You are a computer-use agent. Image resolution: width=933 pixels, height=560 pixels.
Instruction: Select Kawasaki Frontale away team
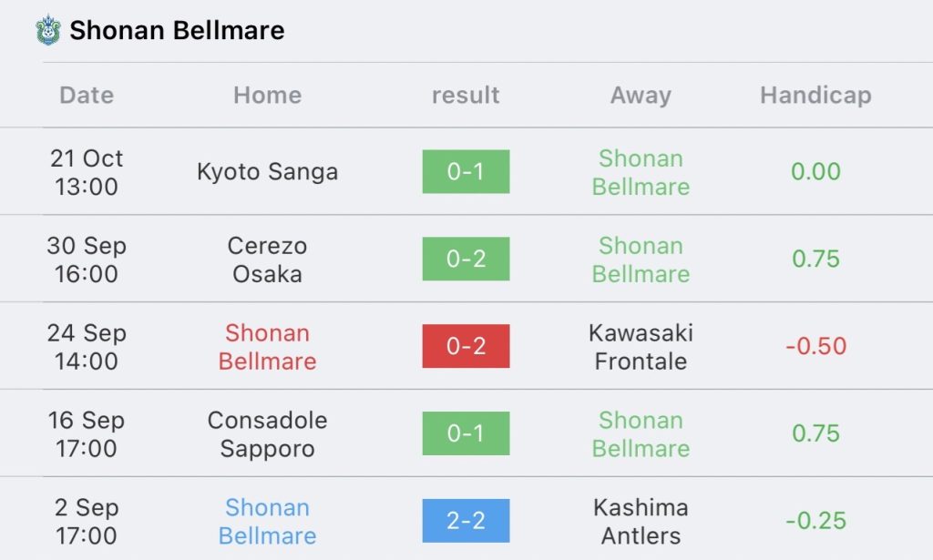click(x=641, y=347)
